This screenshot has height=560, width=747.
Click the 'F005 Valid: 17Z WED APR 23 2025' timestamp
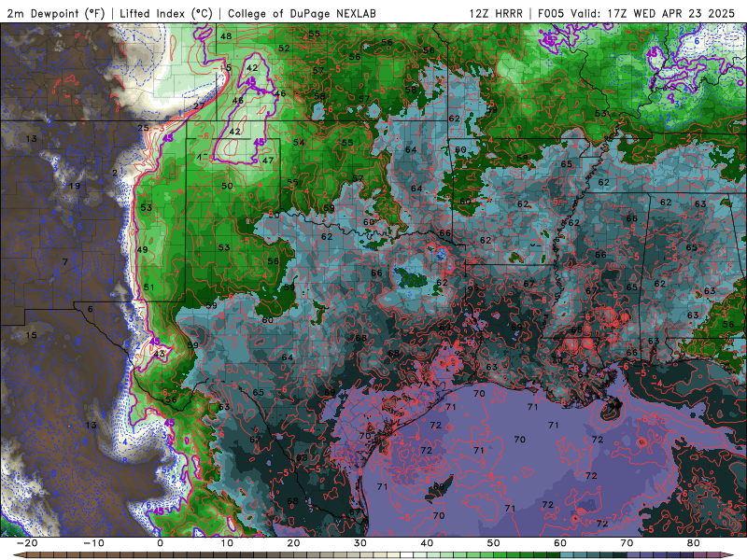(637, 13)
